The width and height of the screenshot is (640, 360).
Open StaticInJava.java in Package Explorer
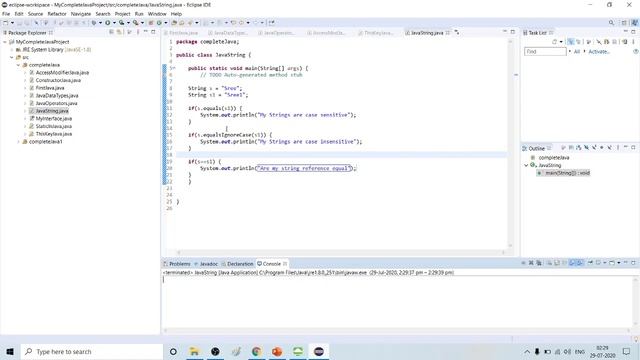[x=53, y=126]
